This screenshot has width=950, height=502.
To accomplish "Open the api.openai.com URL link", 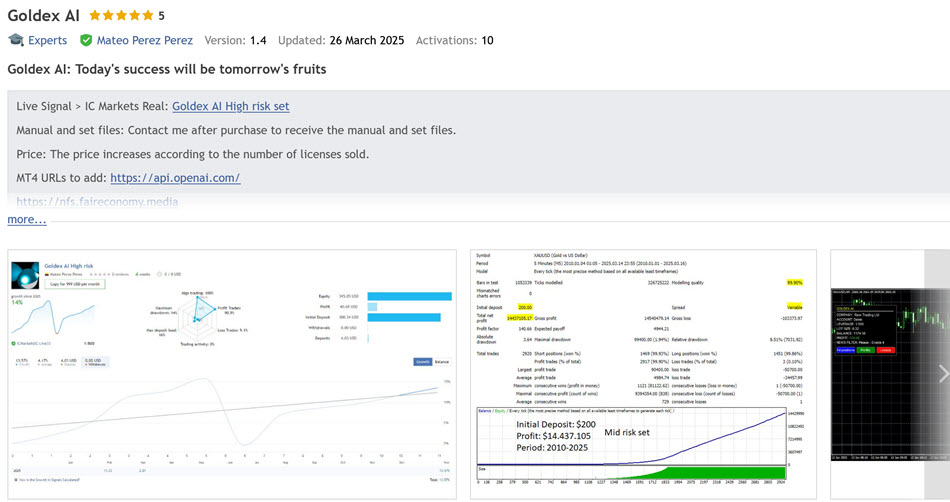I will click(x=175, y=178).
